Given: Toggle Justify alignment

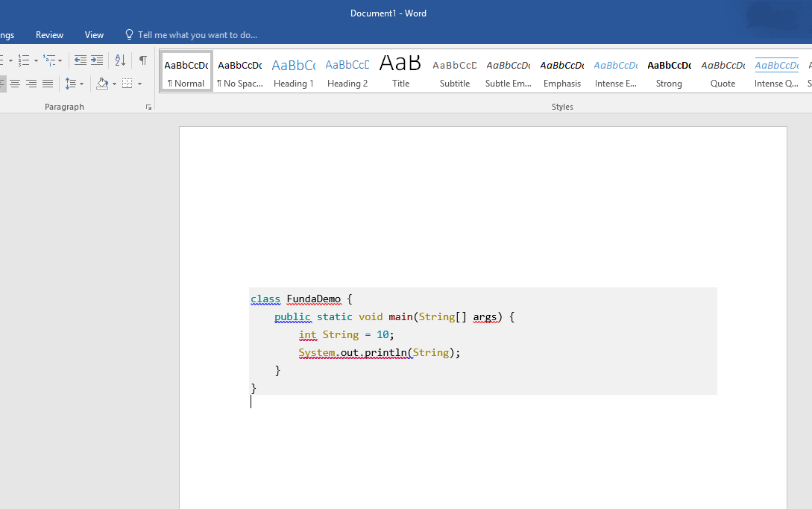Looking at the screenshot, I should pyautogui.click(x=48, y=84).
